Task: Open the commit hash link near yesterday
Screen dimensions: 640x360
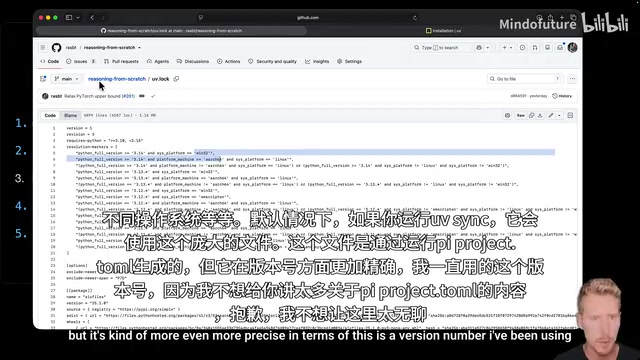Action: (x=518, y=96)
